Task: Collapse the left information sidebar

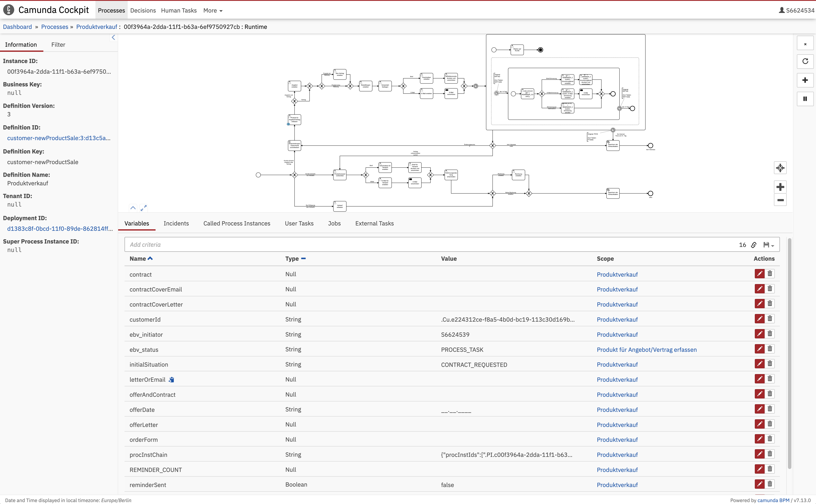Action: pyautogui.click(x=113, y=38)
